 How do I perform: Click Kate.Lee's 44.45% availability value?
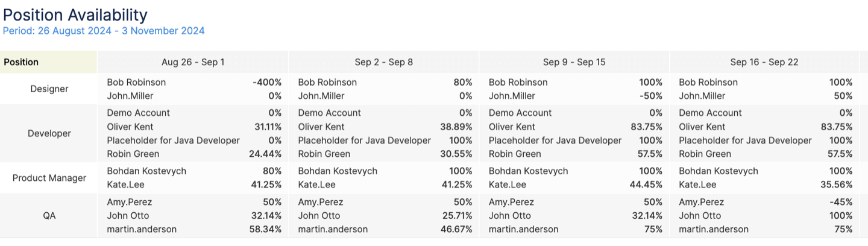click(646, 184)
